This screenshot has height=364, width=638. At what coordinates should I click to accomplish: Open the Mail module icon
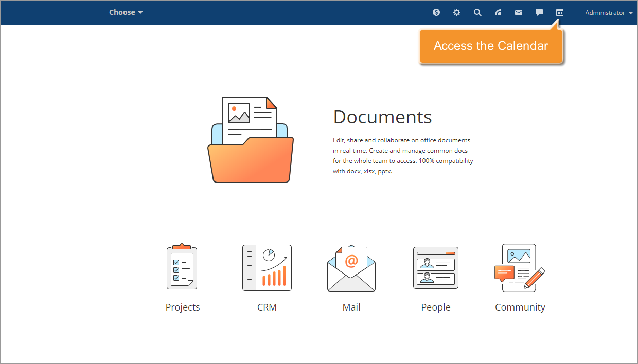click(x=351, y=267)
